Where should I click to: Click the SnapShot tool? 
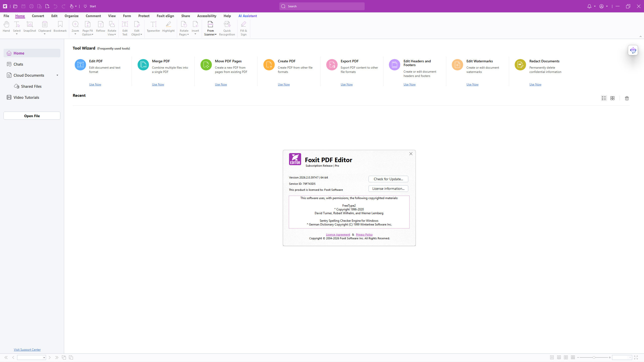point(30,27)
